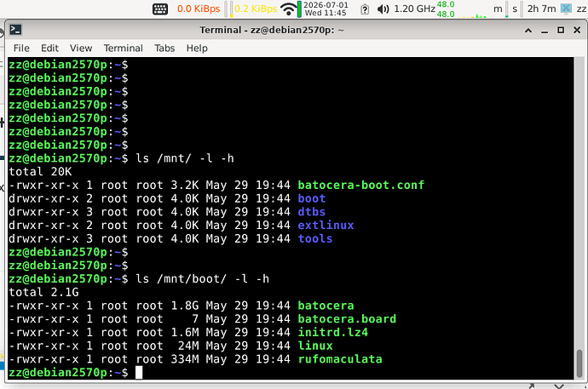Click the tools directory name
This screenshot has width=588, height=389.
[x=315, y=239]
